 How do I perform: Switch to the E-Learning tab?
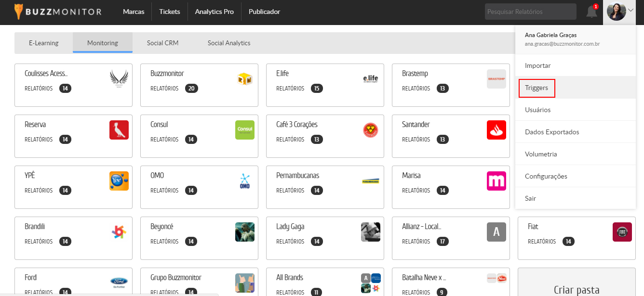click(x=44, y=43)
